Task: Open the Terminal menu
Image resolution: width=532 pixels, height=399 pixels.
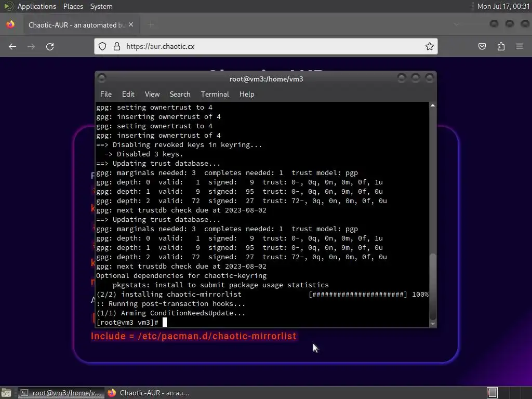Action: [215, 95]
